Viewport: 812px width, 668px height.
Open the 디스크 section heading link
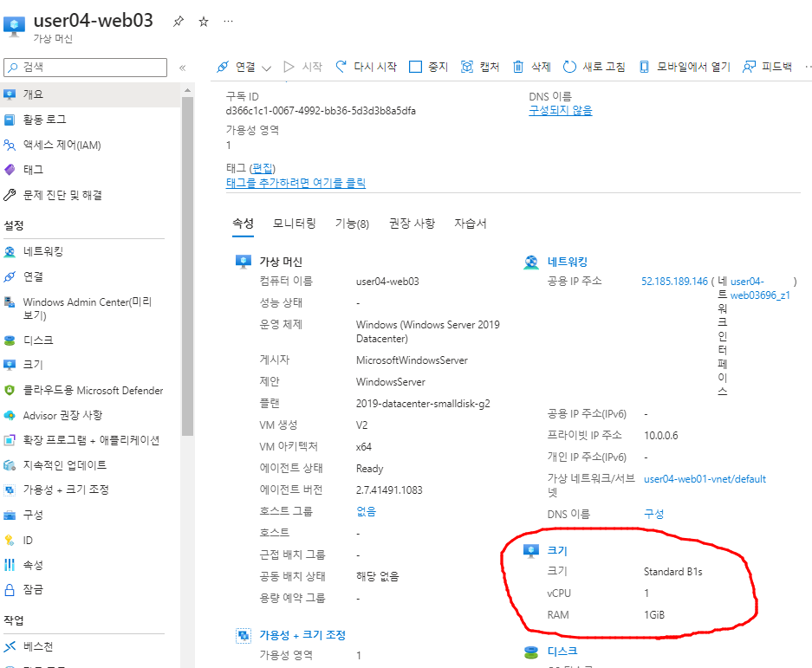[x=562, y=652]
